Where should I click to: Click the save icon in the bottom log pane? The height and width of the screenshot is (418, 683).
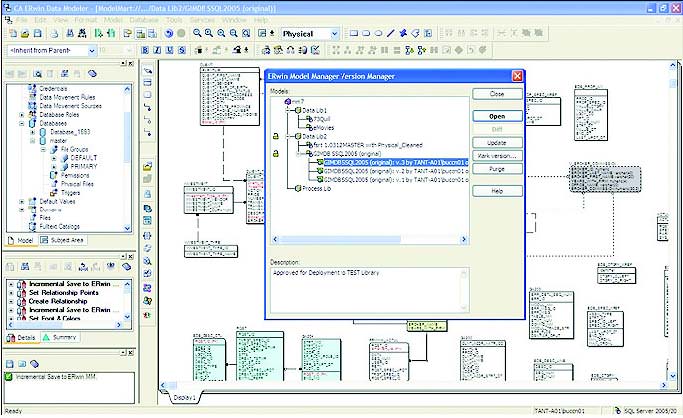click(10, 364)
